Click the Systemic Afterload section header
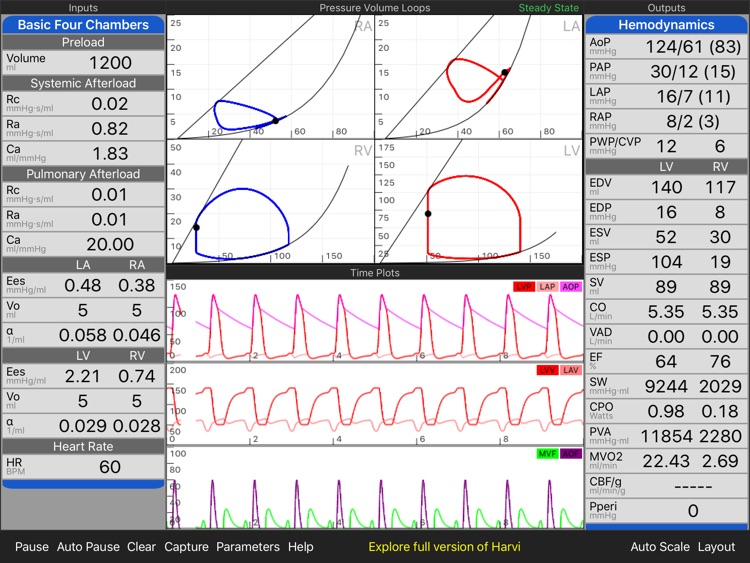This screenshot has width=750, height=563. 83,83
